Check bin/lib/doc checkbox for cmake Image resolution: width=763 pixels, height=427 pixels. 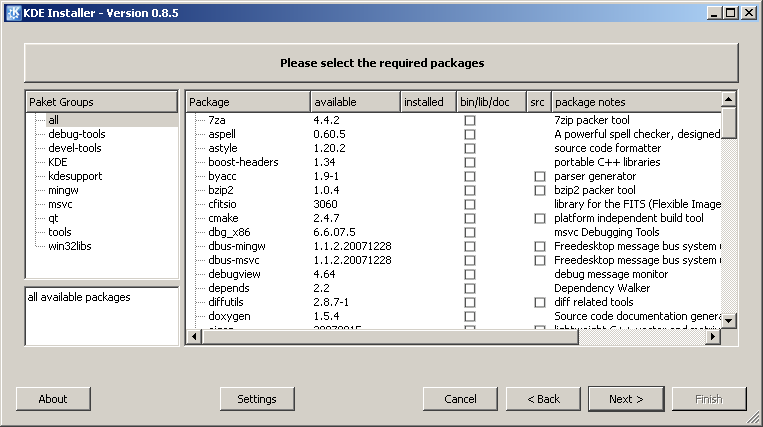pos(470,218)
